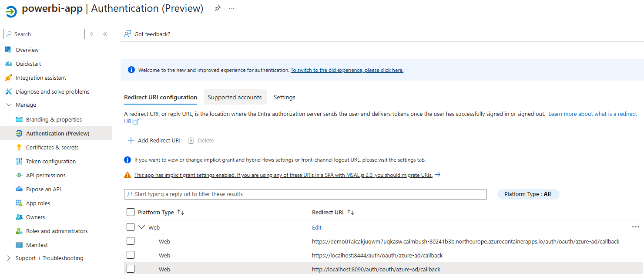The height and width of the screenshot is (274, 644).
Task: Click the implicit grant settings warning link
Action: pos(283,175)
